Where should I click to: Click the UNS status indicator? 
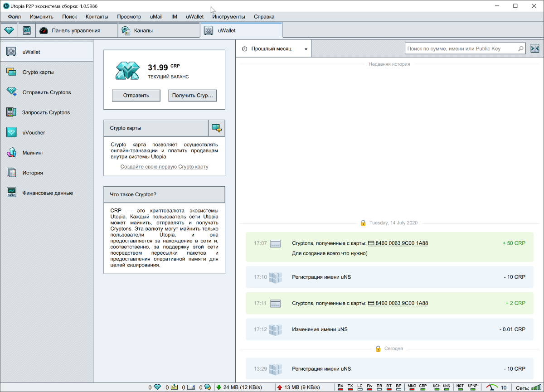(x=447, y=387)
